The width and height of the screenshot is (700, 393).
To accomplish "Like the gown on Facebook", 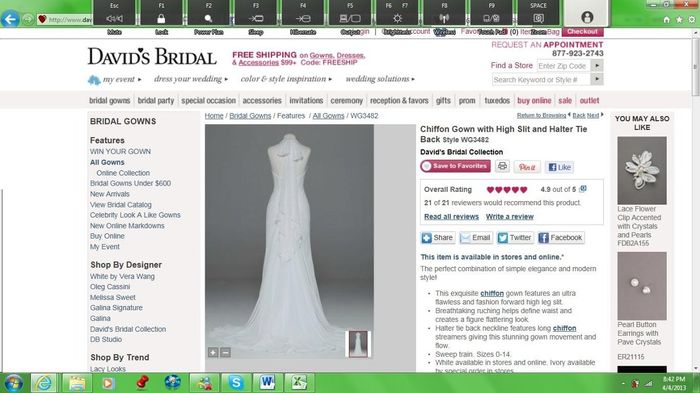I will tap(559, 167).
